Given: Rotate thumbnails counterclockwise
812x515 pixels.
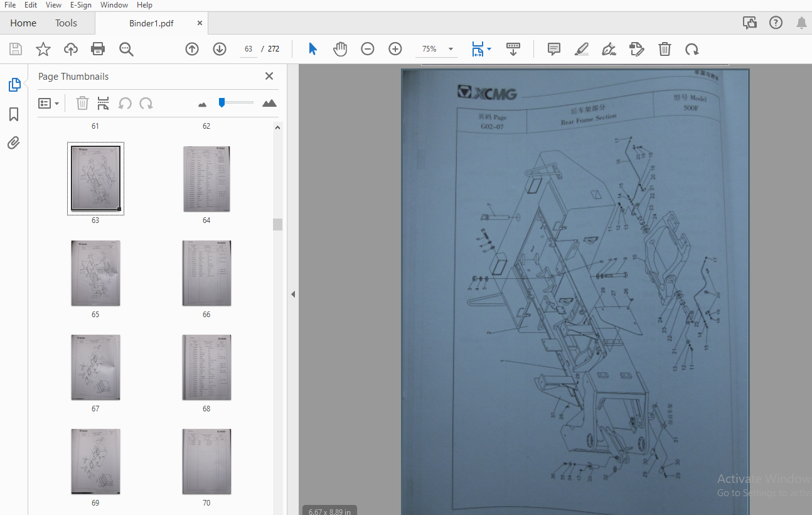Looking at the screenshot, I should tap(125, 103).
